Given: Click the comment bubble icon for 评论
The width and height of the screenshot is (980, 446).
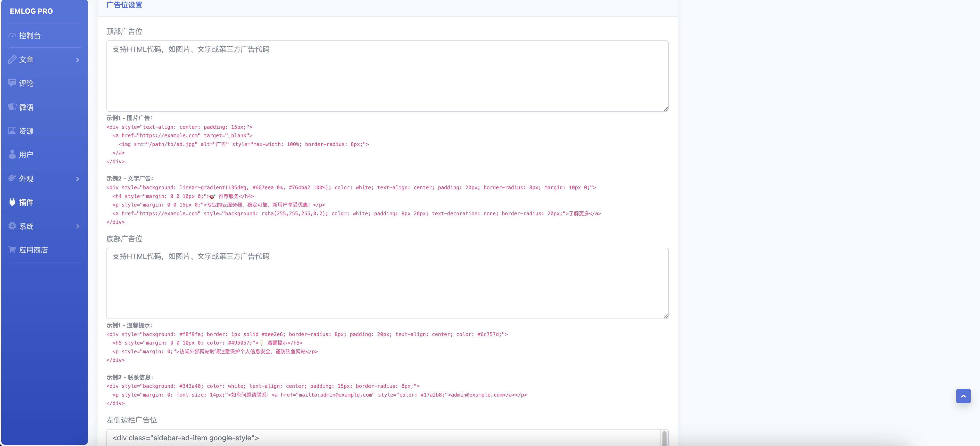Looking at the screenshot, I should (12, 83).
